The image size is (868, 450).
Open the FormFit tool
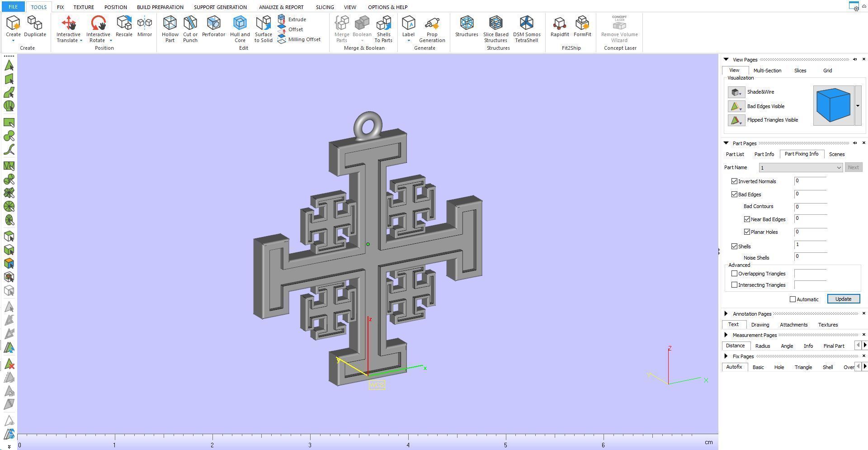point(582,26)
